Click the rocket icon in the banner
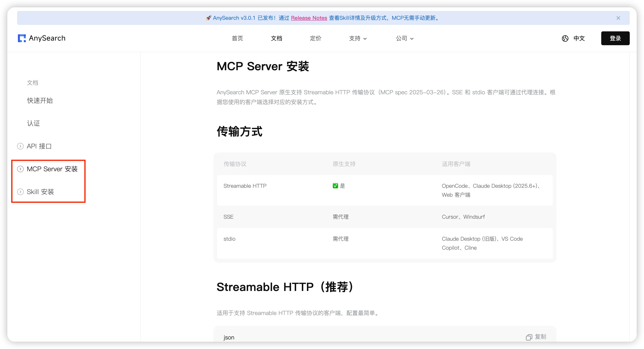 point(209,18)
